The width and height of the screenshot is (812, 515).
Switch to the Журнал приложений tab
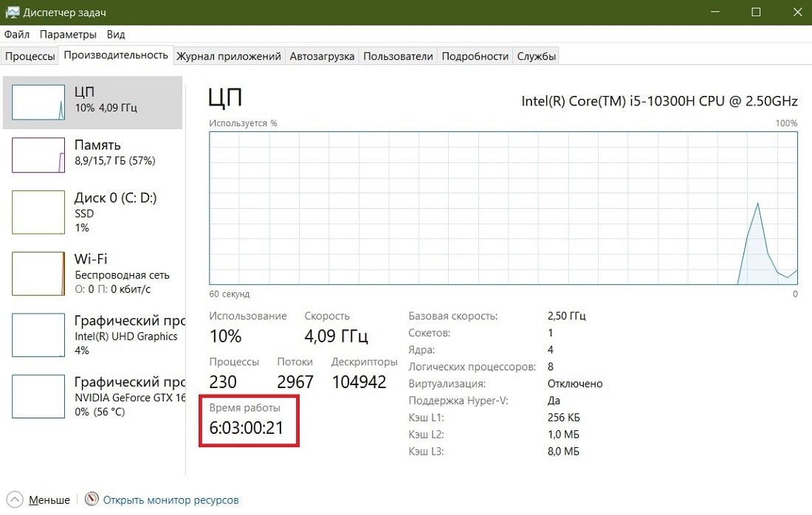coord(228,56)
